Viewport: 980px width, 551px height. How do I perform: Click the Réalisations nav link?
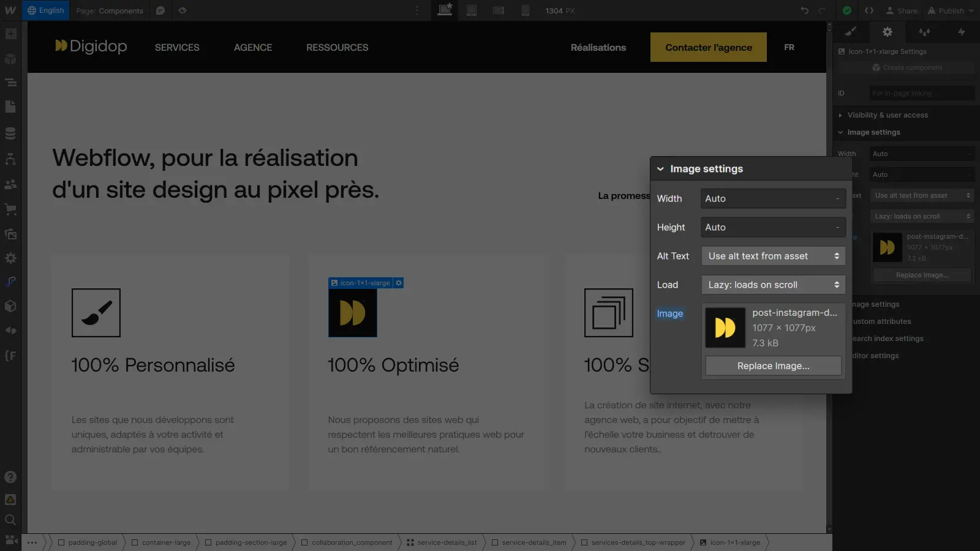click(x=598, y=47)
